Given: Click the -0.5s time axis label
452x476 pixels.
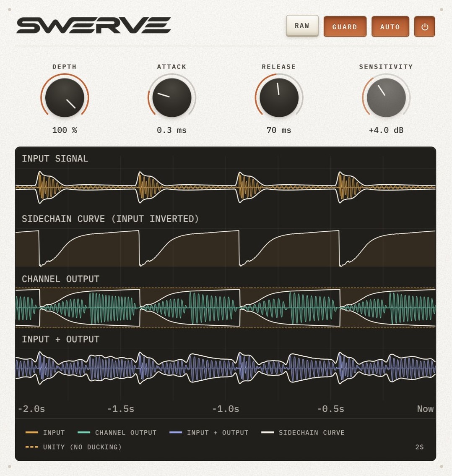Looking at the screenshot, I should point(330,409).
